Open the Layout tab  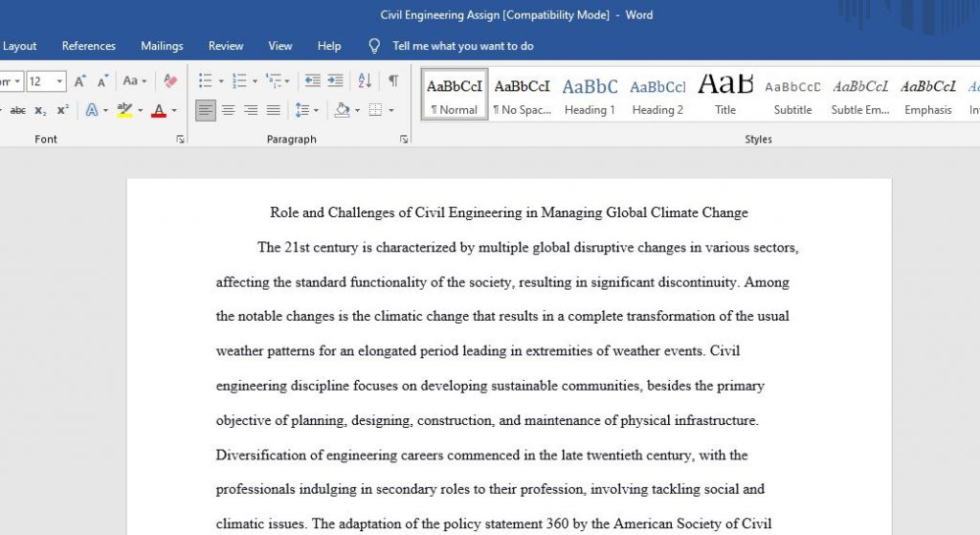(x=19, y=46)
